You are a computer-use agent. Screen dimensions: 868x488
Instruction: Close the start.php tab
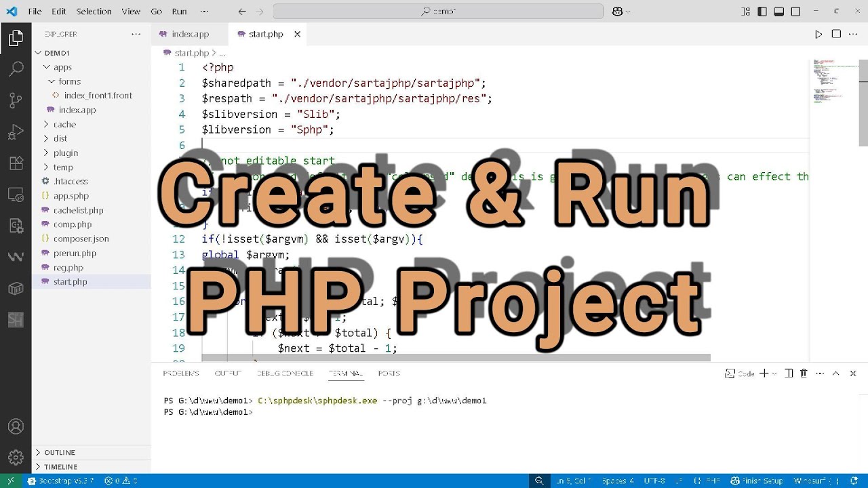[x=297, y=34]
